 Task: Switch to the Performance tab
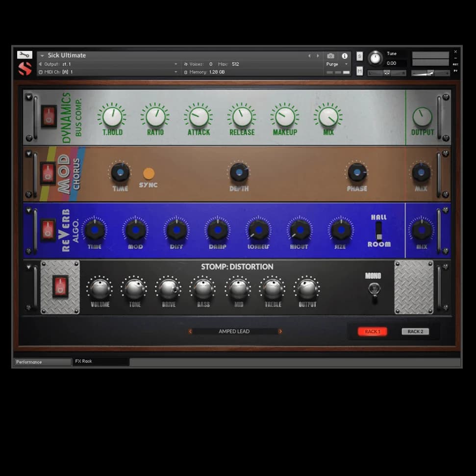[x=43, y=362]
